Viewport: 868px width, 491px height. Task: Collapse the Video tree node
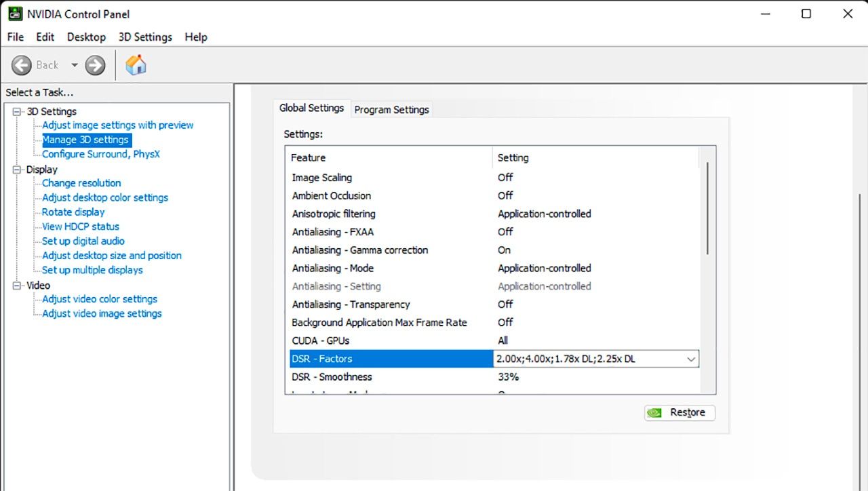click(17, 286)
